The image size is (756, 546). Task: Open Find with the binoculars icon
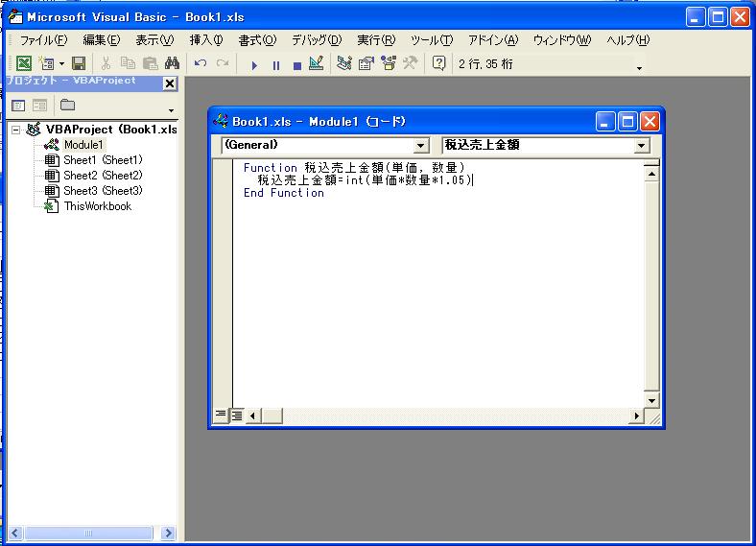(x=172, y=63)
